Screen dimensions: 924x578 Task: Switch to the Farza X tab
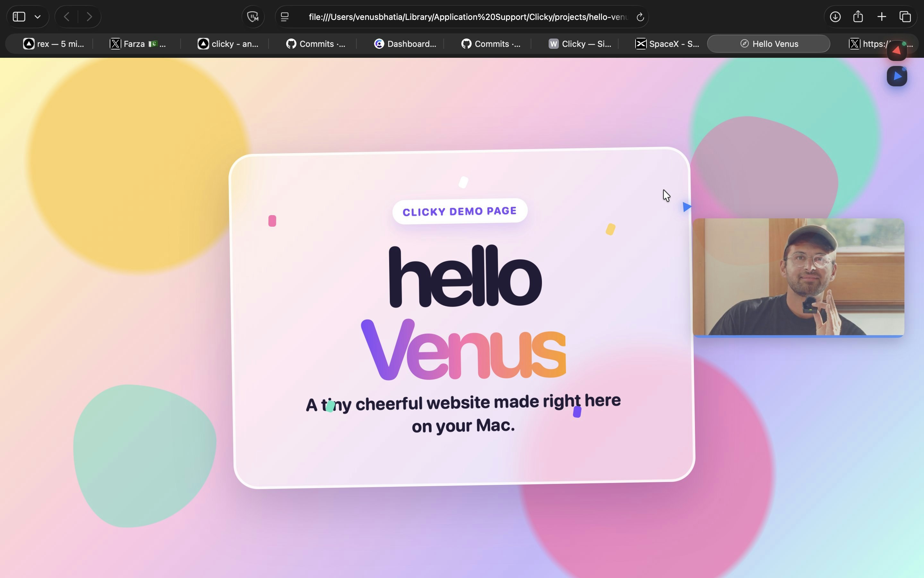pyautogui.click(x=138, y=44)
